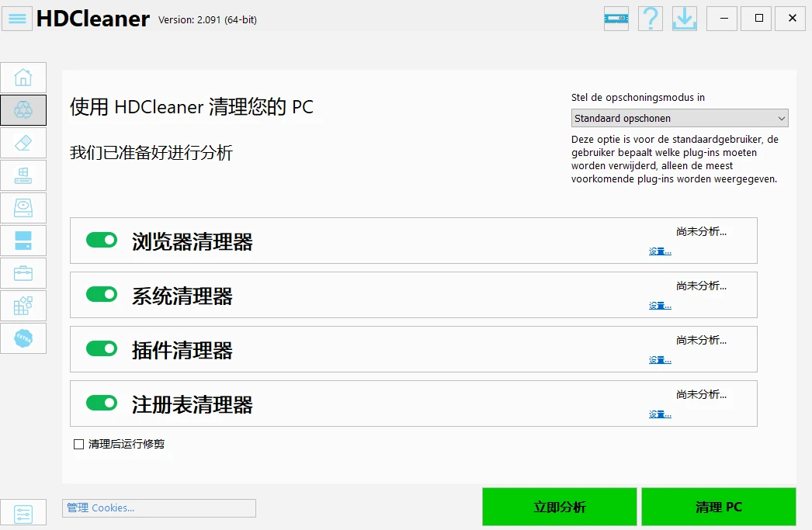Click the 立即分析 button
812x530 pixels.
pyautogui.click(x=559, y=506)
